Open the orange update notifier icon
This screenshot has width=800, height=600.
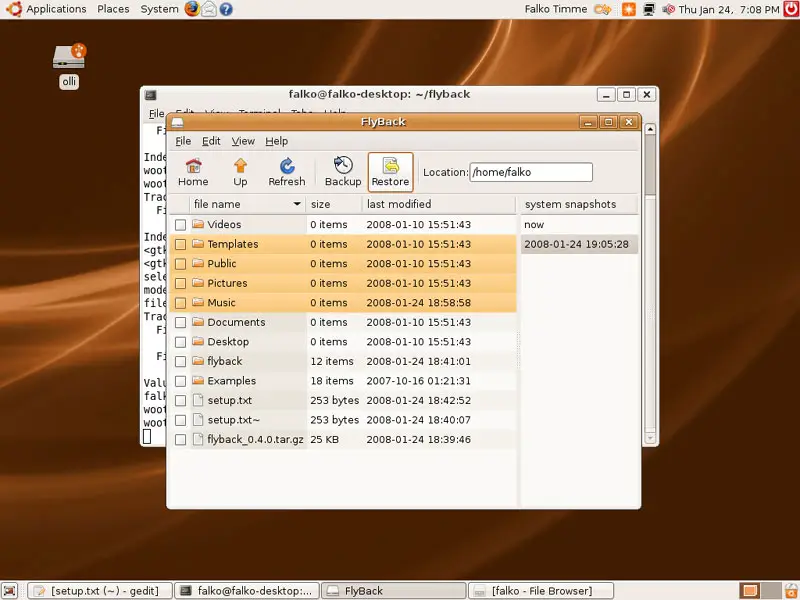[629, 9]
